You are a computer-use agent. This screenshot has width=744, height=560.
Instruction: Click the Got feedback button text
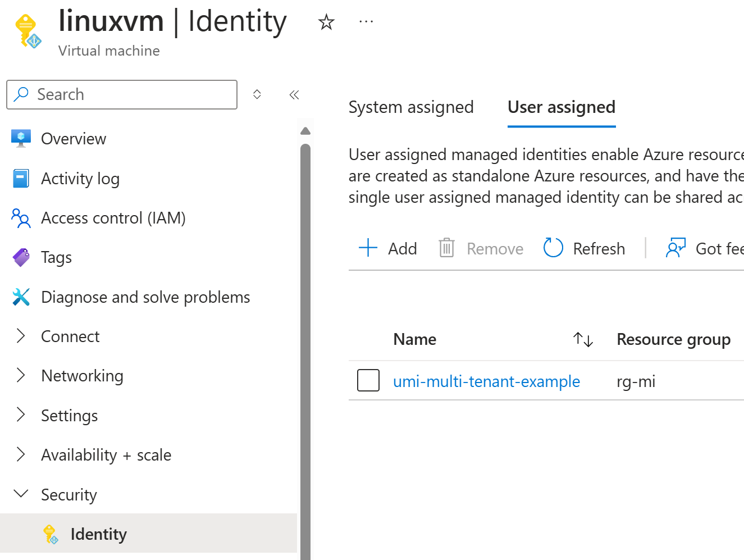719,249
